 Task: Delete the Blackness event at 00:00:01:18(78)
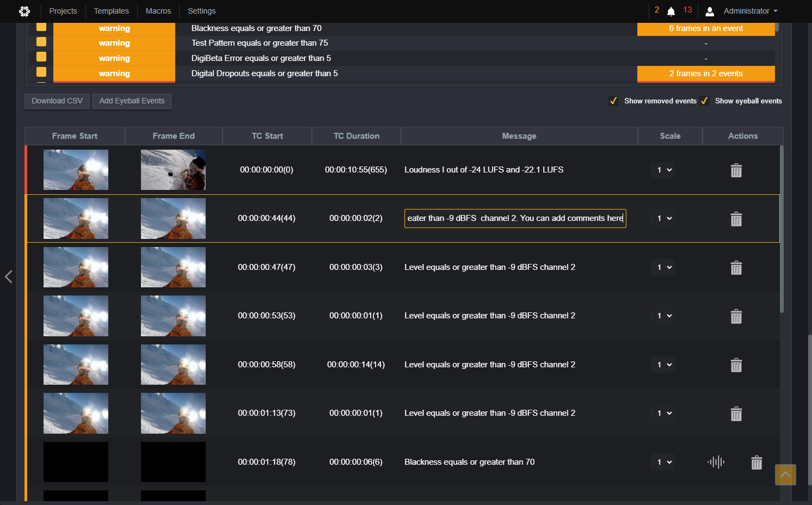(x=756, y=463)
